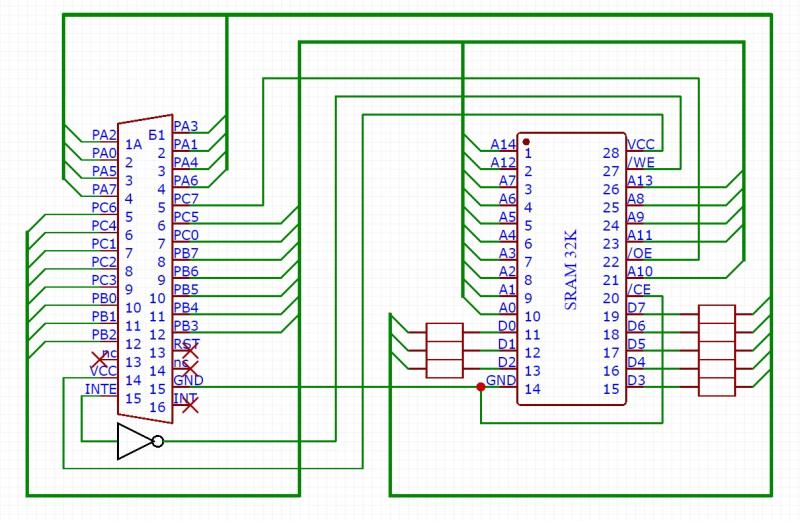
Task: Select the INTE pin label on connector
Action: pyautogui.click(x=102, y=388)
